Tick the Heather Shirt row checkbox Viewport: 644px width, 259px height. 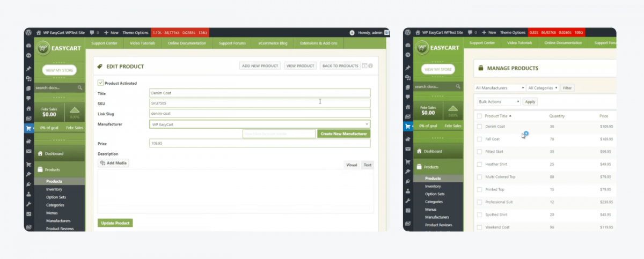click(479, 164)
